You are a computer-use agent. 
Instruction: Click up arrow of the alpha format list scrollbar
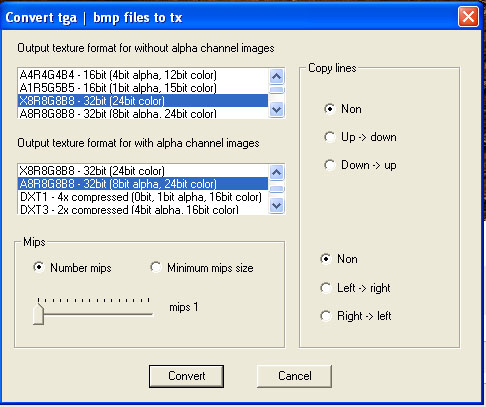276,172
